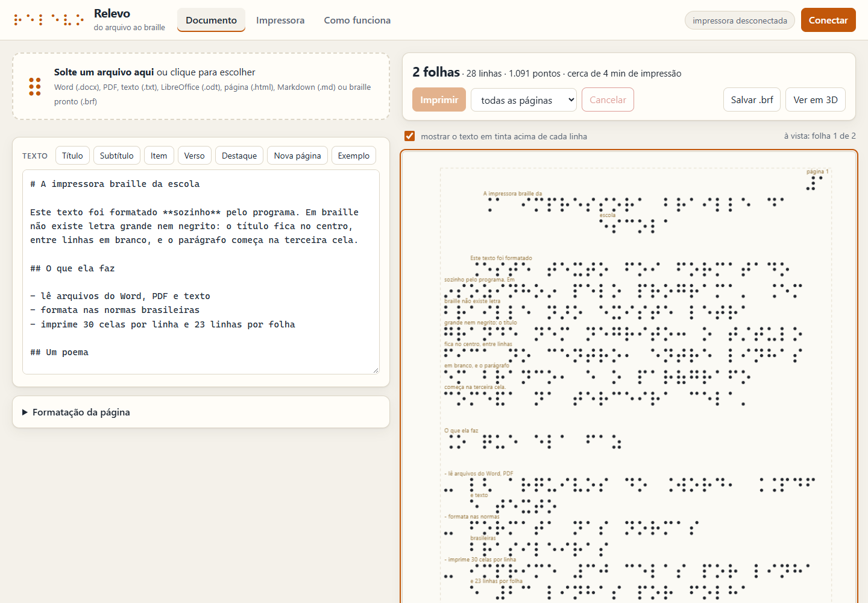Expand the Formatação da página section

coord(201,412)
